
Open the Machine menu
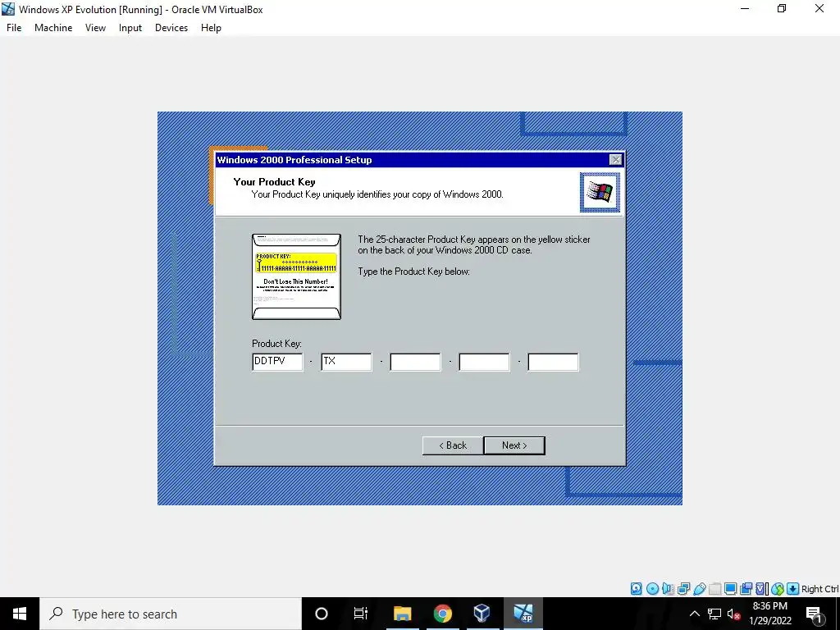click(x=53, y=28)
